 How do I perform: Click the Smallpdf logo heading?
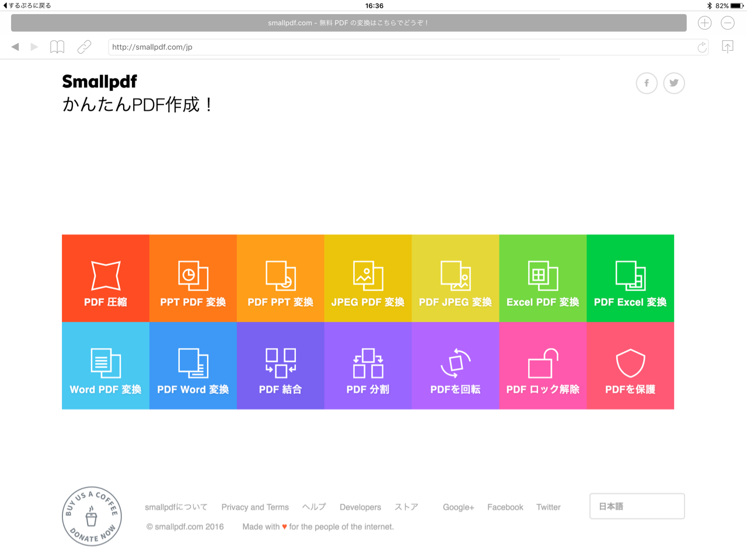[x=100, y=82]
